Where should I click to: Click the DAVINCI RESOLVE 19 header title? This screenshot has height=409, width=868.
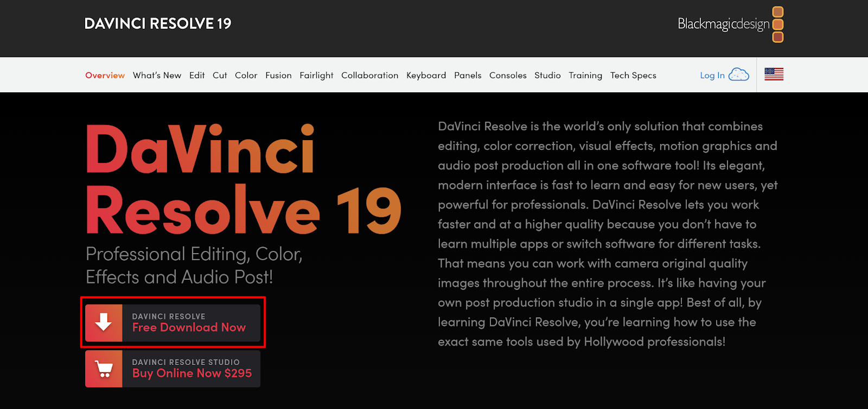pyautogui.click(x=158, y=23)
